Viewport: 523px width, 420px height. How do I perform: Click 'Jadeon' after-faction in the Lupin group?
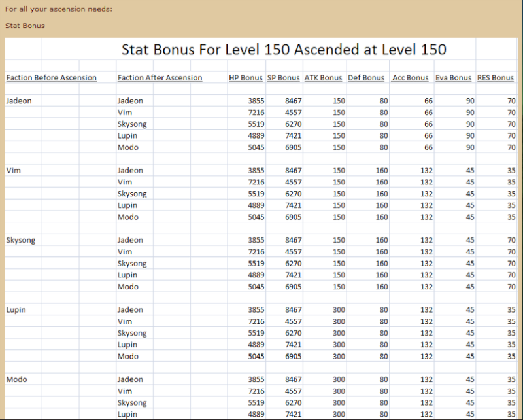130,310
